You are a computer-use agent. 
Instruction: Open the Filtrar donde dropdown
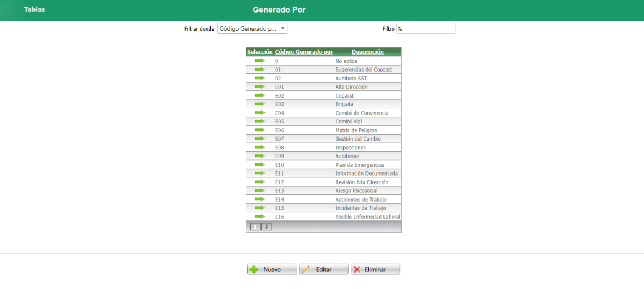(x=253, y=28)
